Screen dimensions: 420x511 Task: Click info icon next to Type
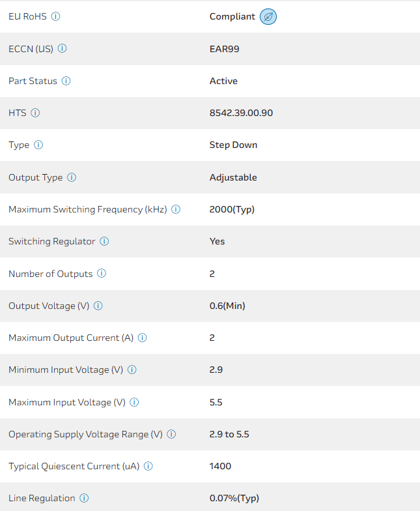tap(38, 145)
